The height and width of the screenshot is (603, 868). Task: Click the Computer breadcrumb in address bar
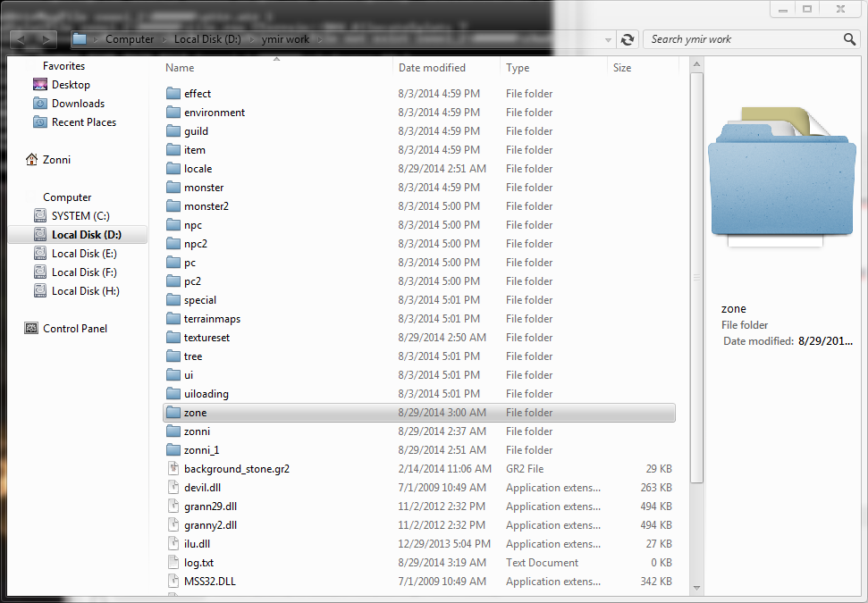(x=129, y=39)
